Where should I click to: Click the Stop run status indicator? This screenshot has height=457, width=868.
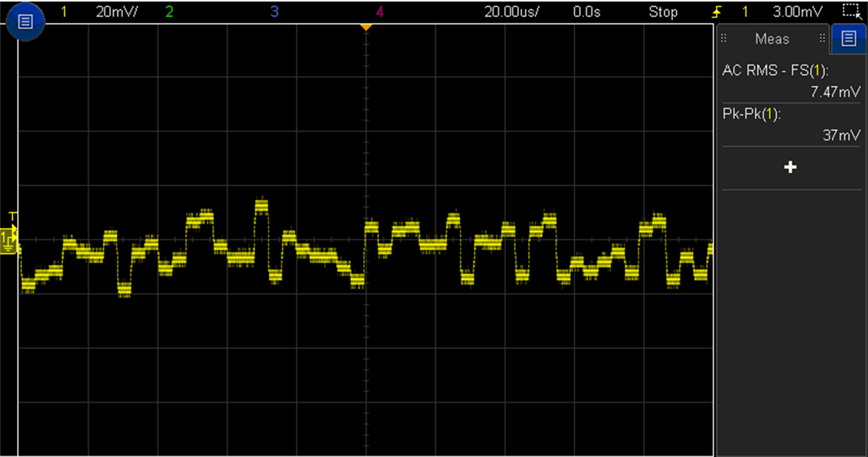pos(663,12)
